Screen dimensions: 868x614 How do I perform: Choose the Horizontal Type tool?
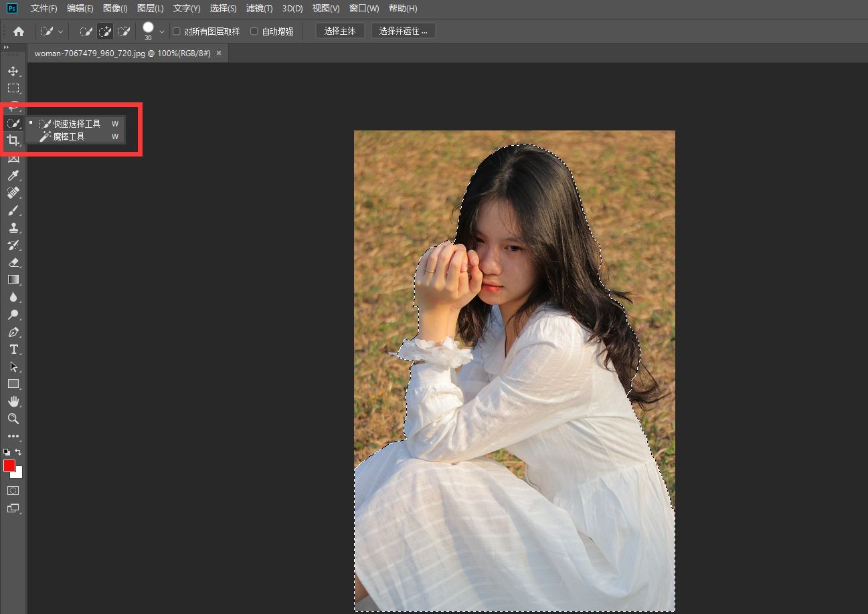pos(13,349)
